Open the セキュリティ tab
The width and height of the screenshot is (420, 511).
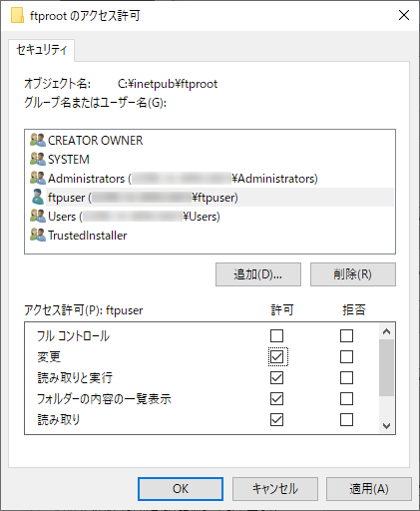[x=42, y=50]
